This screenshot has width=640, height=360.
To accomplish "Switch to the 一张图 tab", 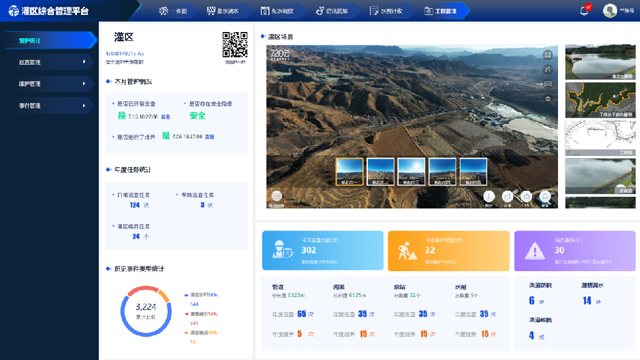I will point(173,11).
